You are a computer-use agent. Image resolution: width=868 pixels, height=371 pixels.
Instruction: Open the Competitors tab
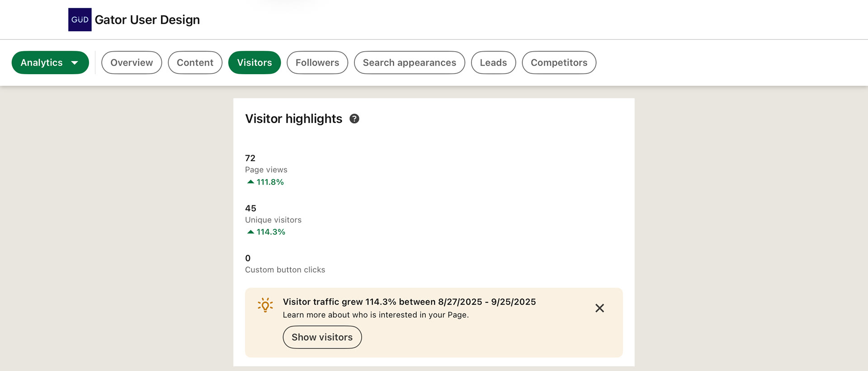tap(559, 62)
